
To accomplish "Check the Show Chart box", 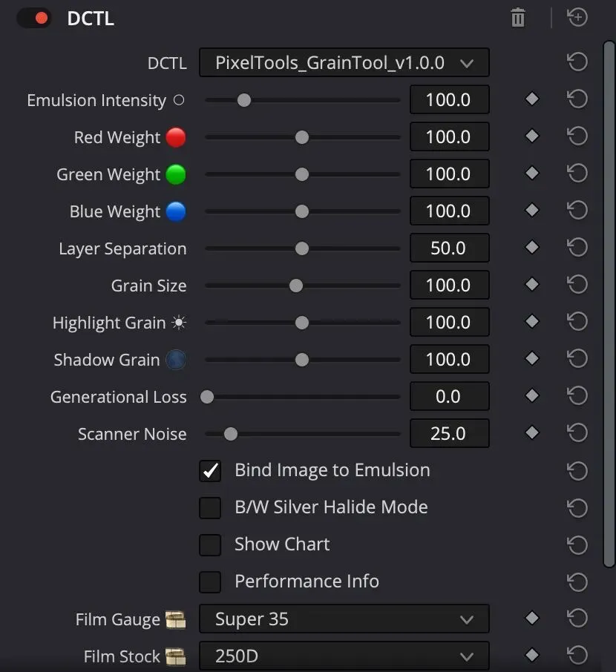I will (210, 544).
